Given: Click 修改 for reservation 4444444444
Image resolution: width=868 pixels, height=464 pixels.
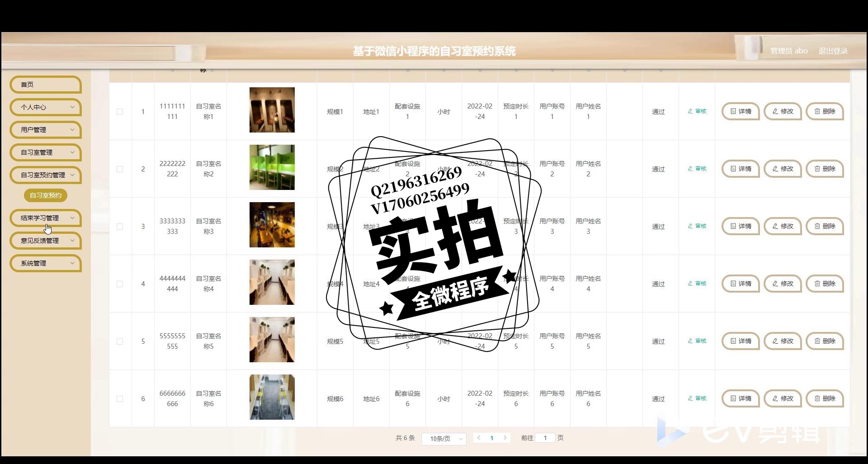Looking at the screenshot, I should (x=783, y=284).
